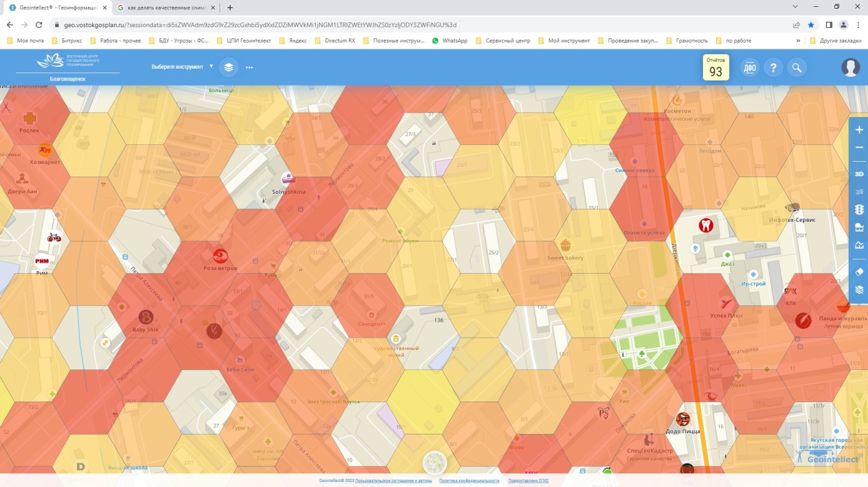The width and height of the screenshot is (868, 487).
Task: Open the 'Битрикс' bookmark folder
Action: 66,41
